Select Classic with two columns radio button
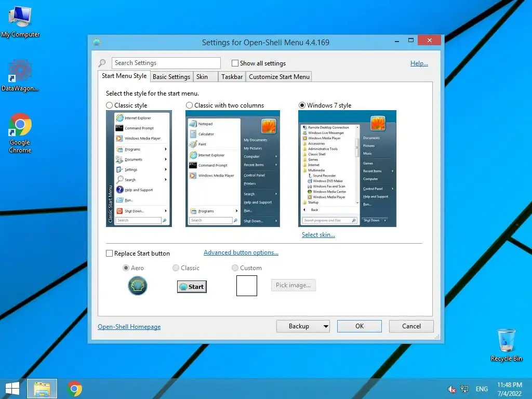The image size is (532, 399). tap(189, 105)
